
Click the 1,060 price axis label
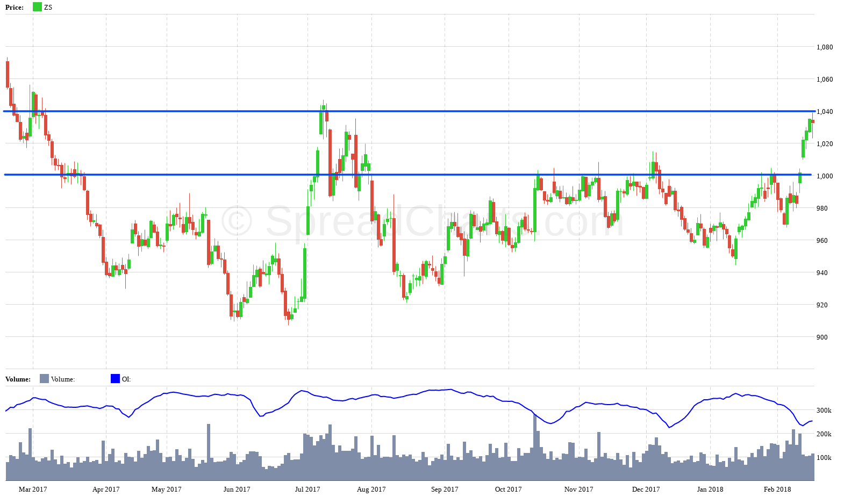pyautogui.click(x=825, y=80)
